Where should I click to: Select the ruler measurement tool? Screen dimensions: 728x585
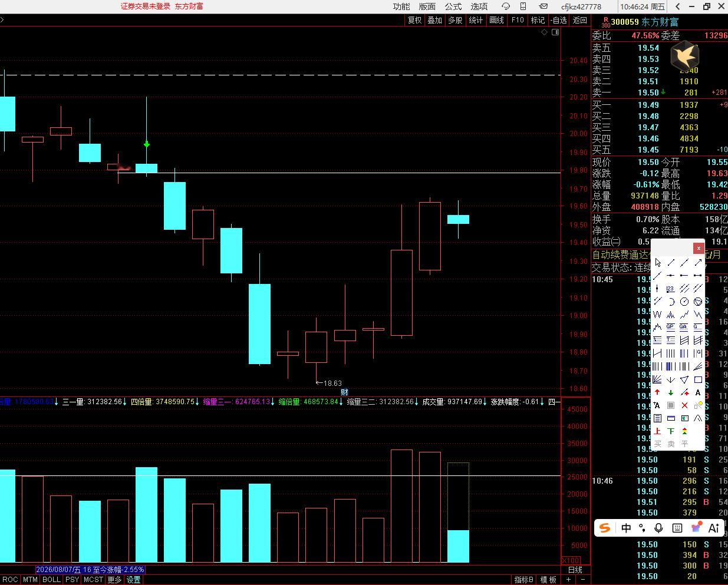(671, 418)
